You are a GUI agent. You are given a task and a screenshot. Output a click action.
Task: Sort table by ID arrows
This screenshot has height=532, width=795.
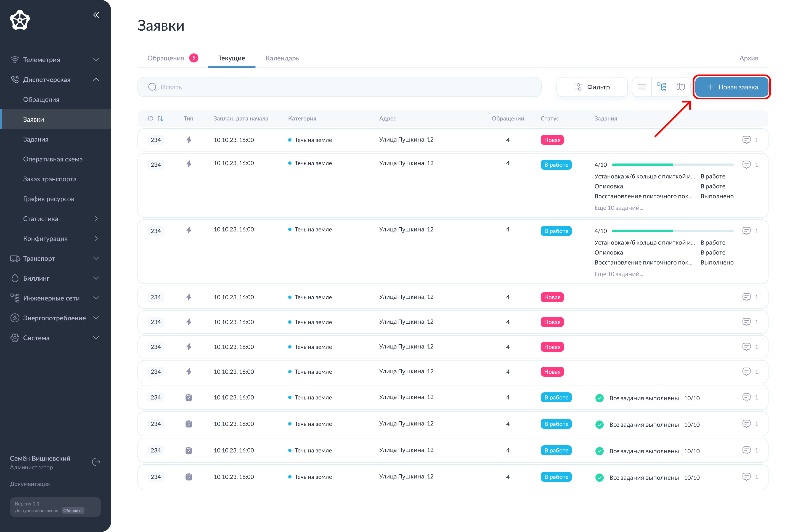[x=160, y=118]
